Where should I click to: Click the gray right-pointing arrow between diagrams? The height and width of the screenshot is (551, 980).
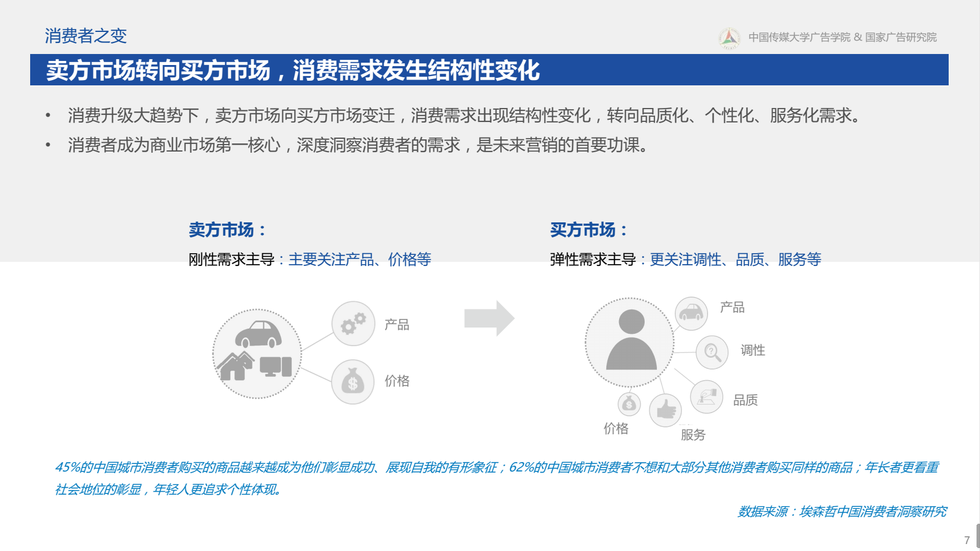pos(489,318)
